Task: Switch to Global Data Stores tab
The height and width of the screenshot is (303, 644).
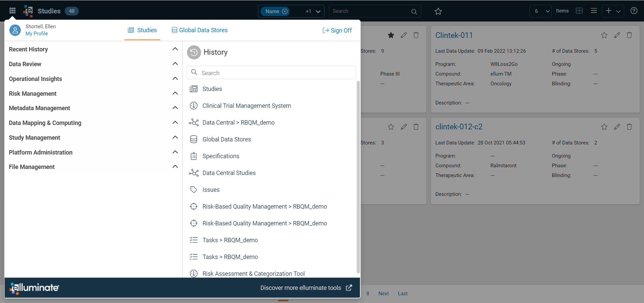Action: (x=200, y=30)
